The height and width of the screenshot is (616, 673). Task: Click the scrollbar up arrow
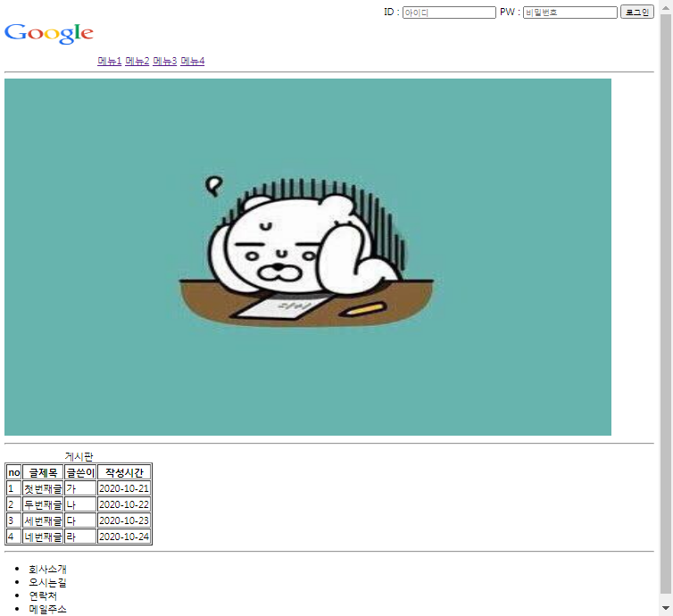tap(666, 8)
